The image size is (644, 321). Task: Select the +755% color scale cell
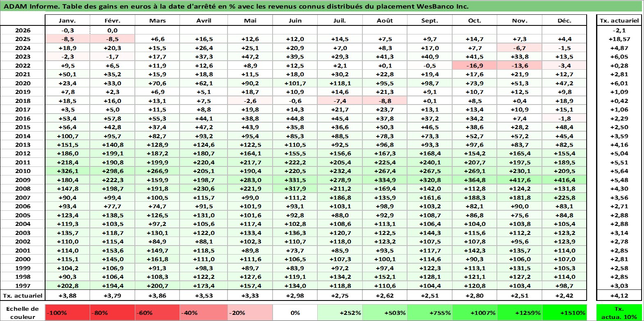tap(430, 312)
